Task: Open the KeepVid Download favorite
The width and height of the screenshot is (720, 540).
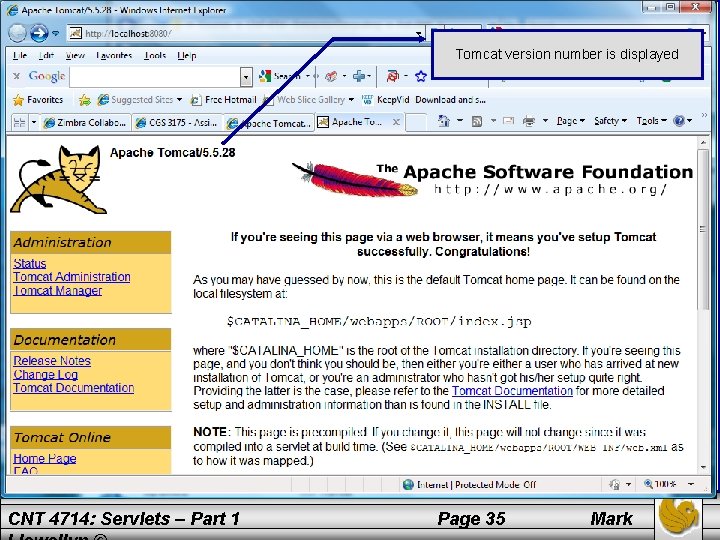Action: [423, 100]
